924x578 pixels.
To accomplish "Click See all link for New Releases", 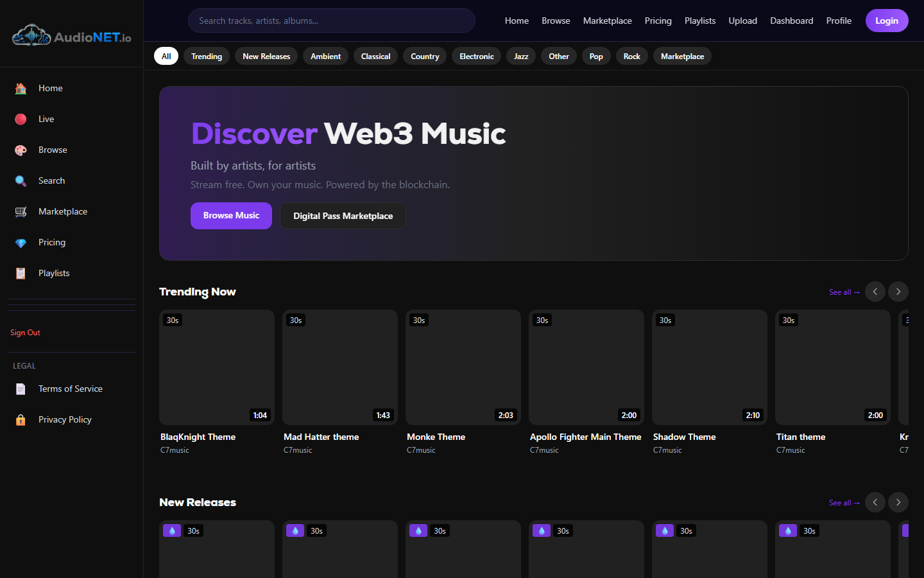I will (x=844, y=503).
